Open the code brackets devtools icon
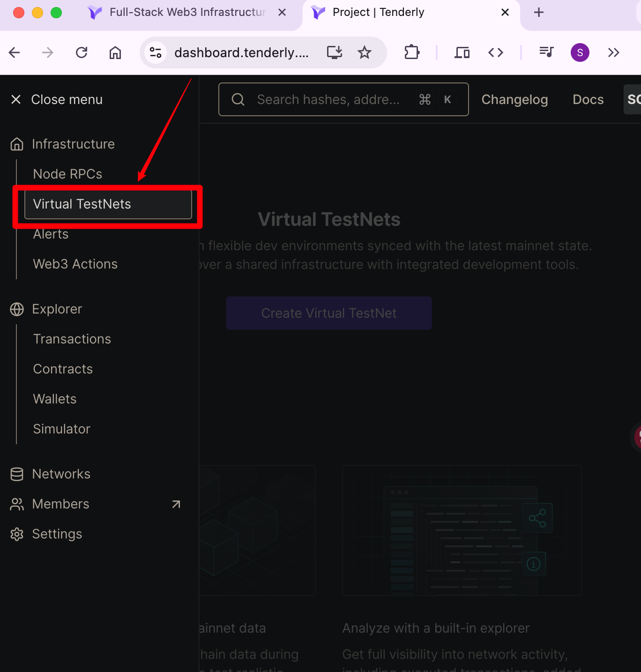This screenshot has width=641, height=672. point(496,52)
